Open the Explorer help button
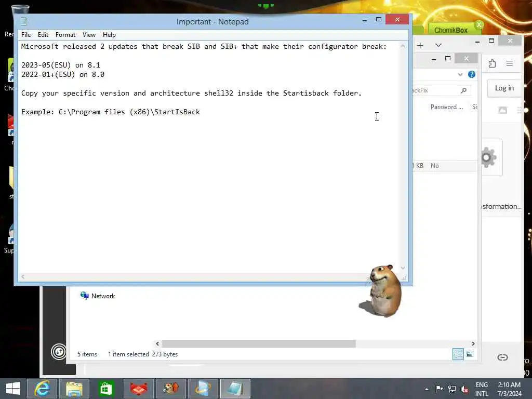The height and width of the screenshot is (399, 532). (472, 74)
